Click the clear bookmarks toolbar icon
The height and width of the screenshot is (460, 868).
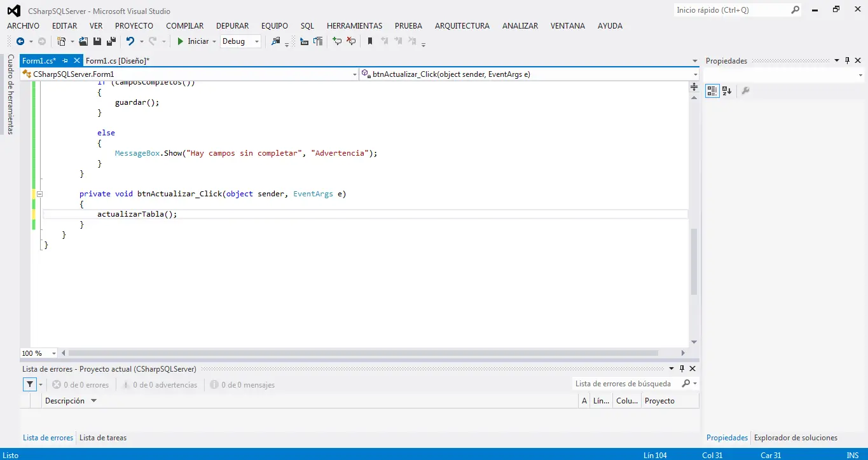coord(412,41)
